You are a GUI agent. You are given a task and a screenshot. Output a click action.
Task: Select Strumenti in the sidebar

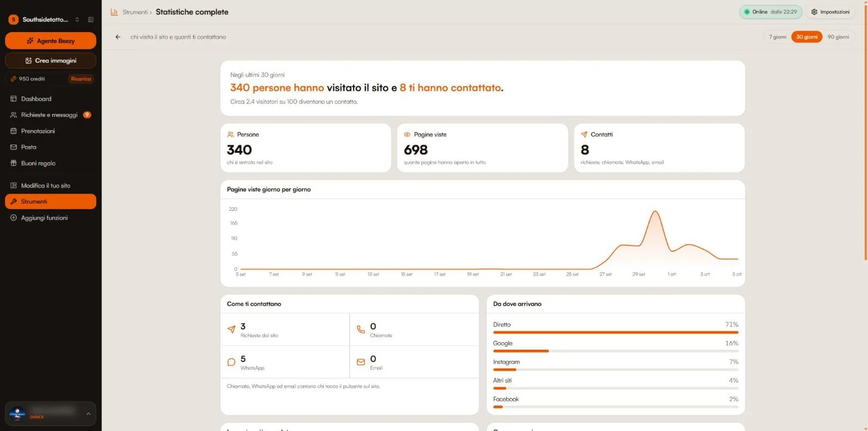click(x=50, y=201)
